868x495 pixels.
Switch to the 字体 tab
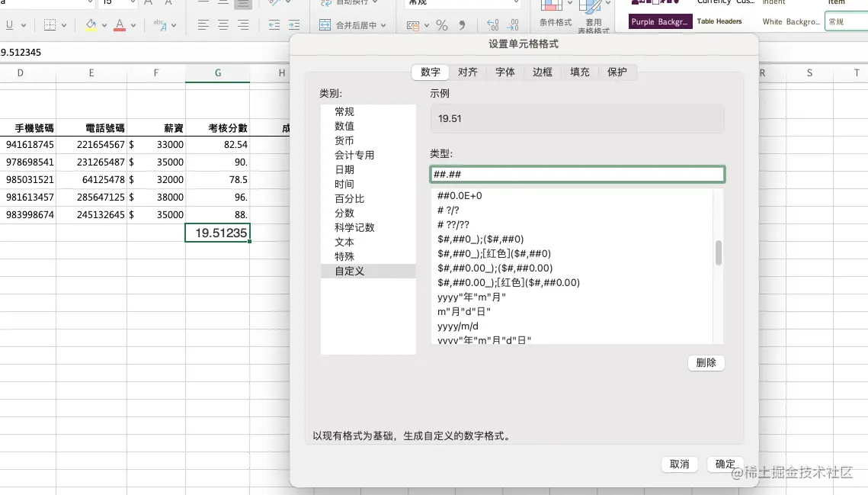click(x=504, y=72)
